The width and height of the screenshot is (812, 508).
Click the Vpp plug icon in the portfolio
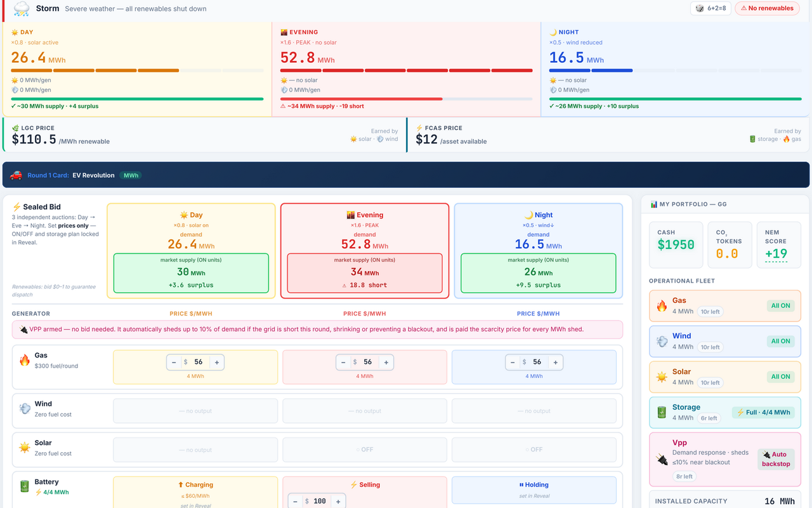point(662,458)
